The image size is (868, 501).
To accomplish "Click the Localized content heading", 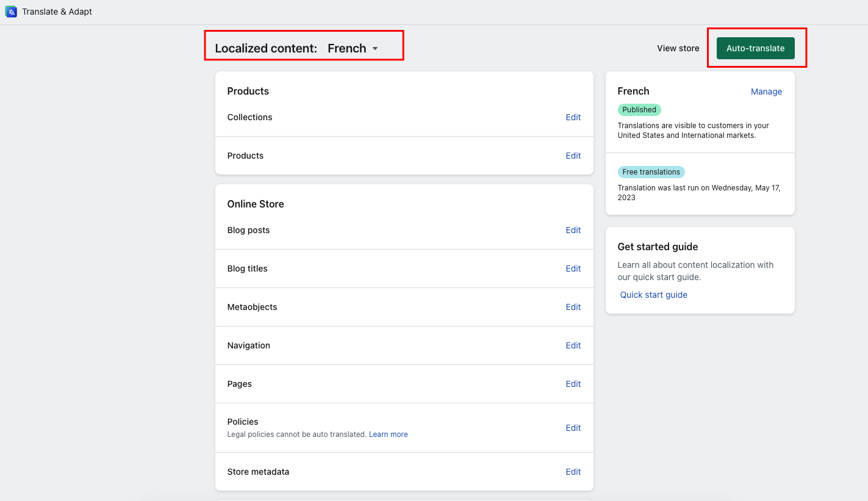I will (x=266, y=49).
